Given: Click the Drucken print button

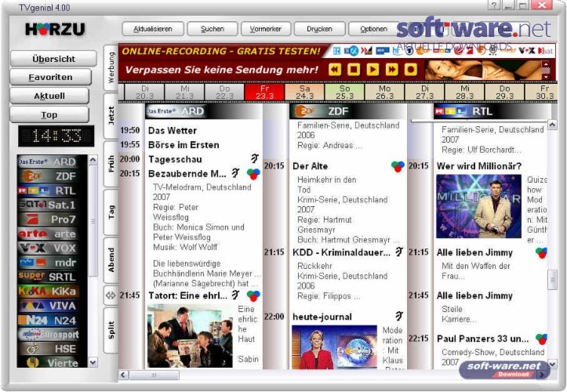Looking at the screenshot, I should [319, 29].
